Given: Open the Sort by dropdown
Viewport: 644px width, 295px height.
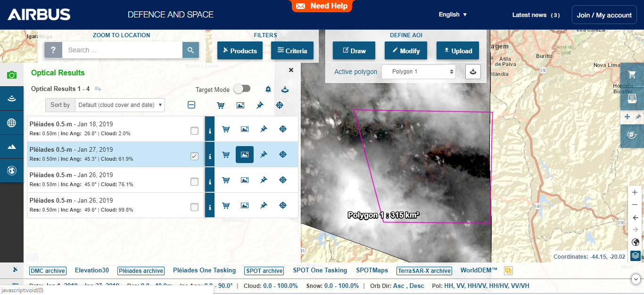Looking at the screenshot, I should tap(120, 105).
